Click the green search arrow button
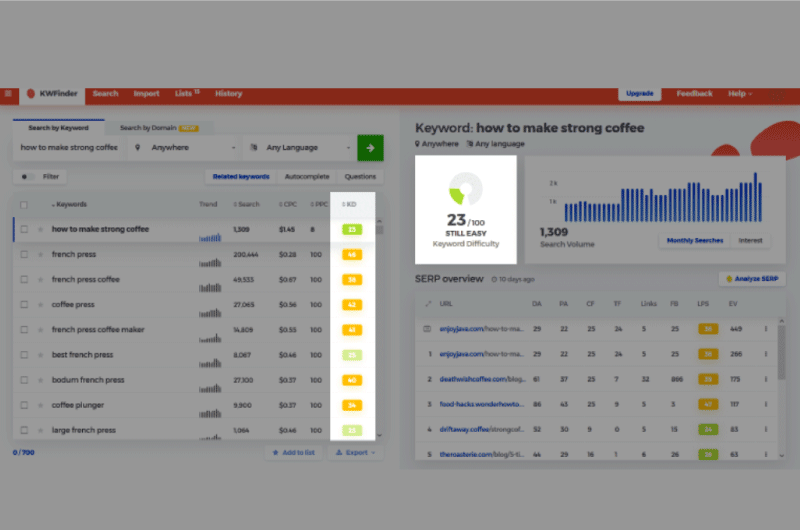The height and width of the screenshot is (530, 800). coord(370,148)
